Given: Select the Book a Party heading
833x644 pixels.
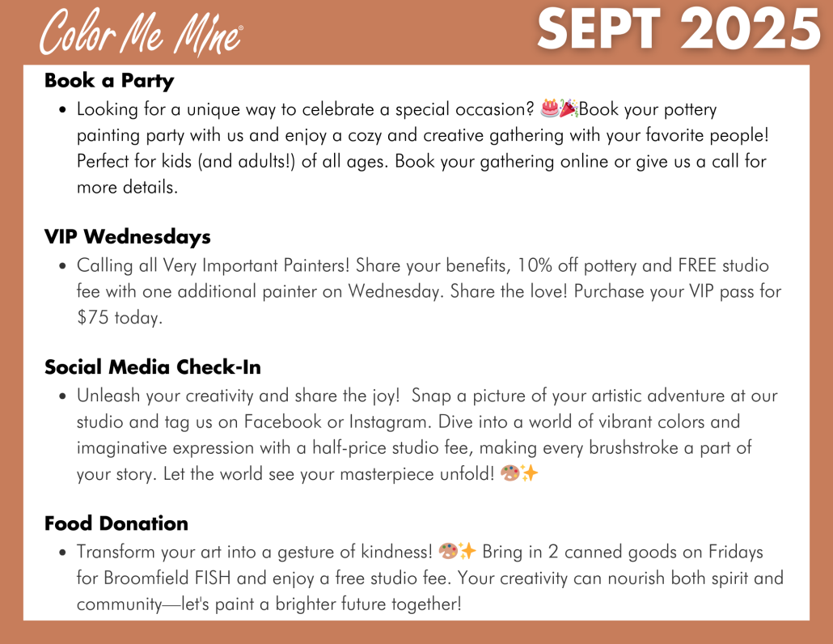Looking at the screenshot, I should tap(109, 81).
